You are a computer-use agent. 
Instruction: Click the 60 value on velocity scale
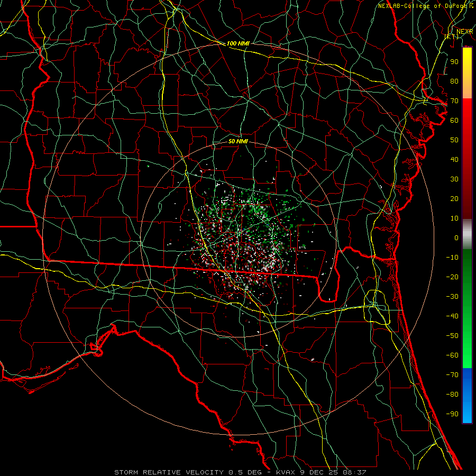454,121
